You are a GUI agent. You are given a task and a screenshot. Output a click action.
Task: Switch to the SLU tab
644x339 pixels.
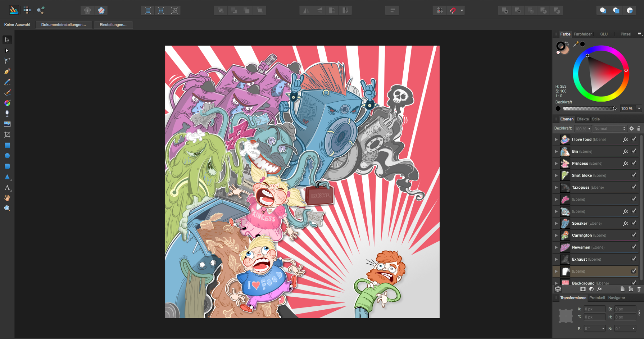(x=604, y=34)
